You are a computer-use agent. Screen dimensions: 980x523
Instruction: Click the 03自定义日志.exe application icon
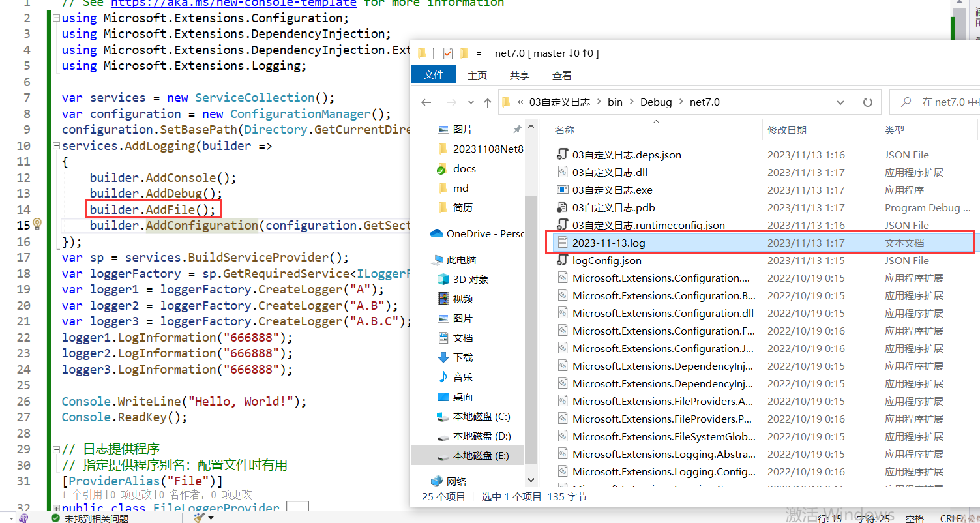click(x=563, y=190)
